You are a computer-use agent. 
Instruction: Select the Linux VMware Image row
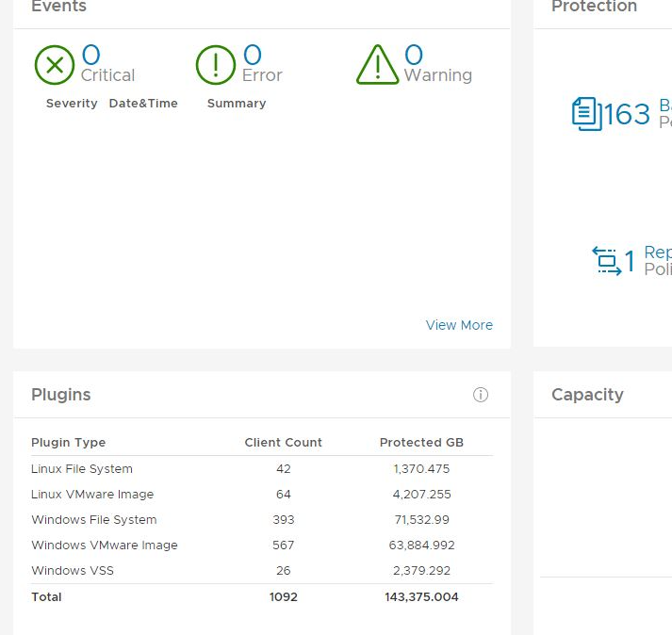92,495
